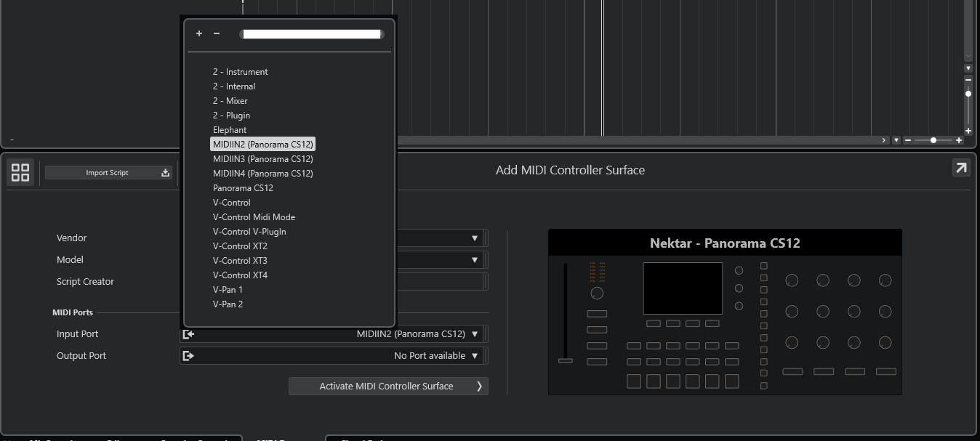This screenshot has height=441, width=980.
Task: Open MIDI Remote overview grid icon
Action: point(20,172)
